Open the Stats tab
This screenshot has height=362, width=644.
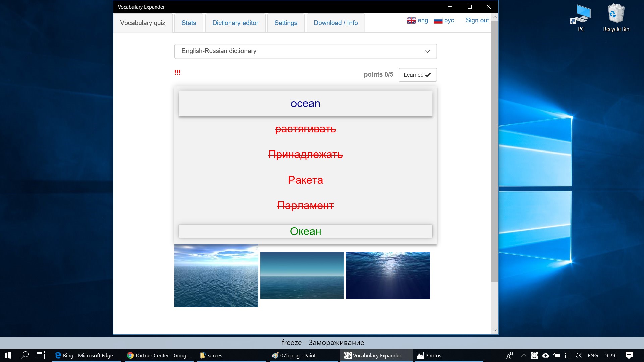click(189, 23)
